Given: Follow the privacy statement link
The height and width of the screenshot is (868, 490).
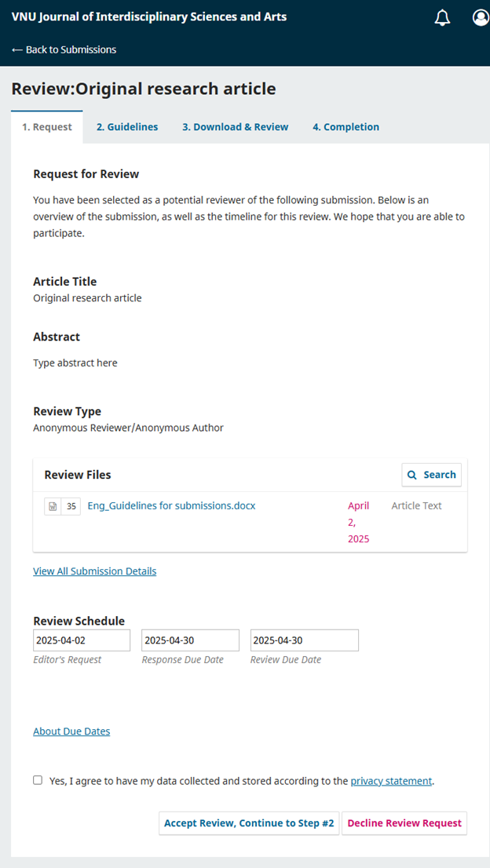Looking at the screenshot, I should tap(391, 781).
